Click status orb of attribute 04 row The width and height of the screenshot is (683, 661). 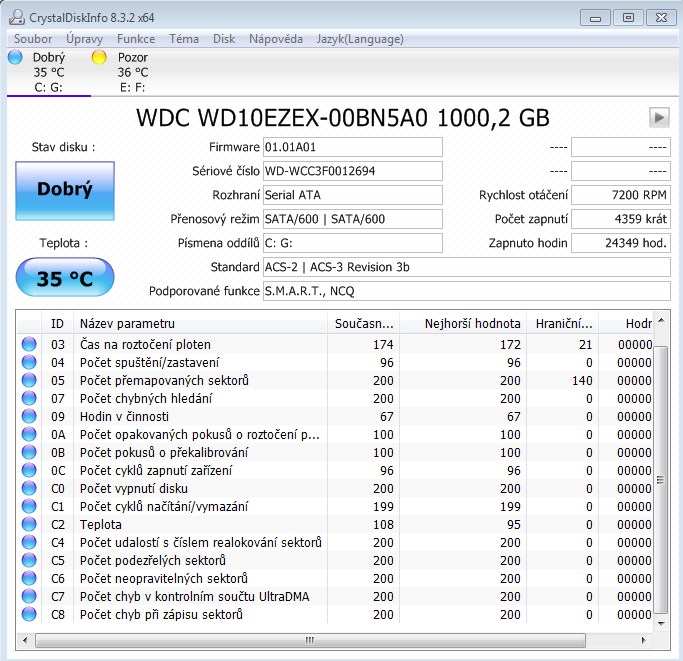coord(29,362)
